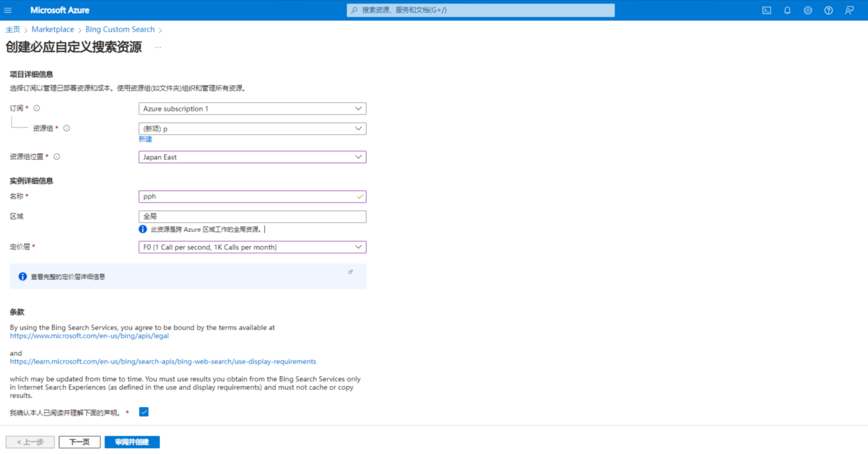
Task: Click 查看完整的定价层详细信息 banner text
Action: click(x=68, y=277)
